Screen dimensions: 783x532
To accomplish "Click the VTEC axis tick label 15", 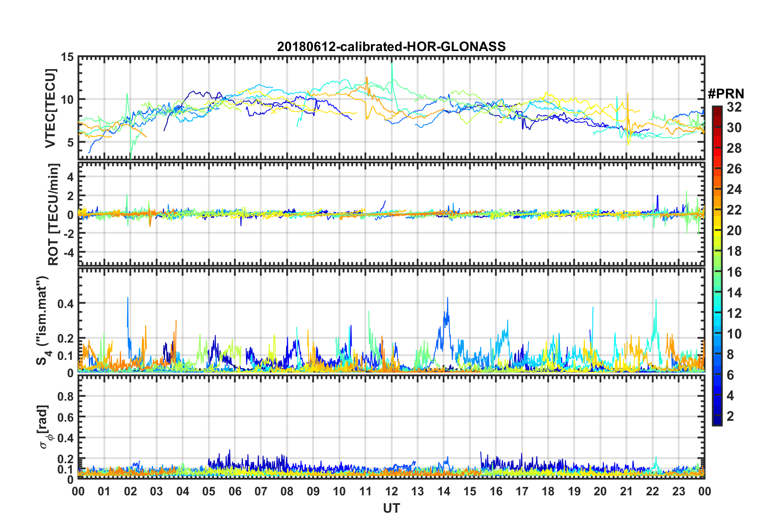I will (x=67, y=57).
